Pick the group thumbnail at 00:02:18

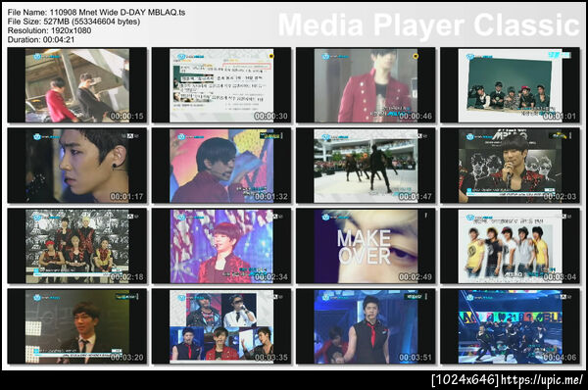click(76, 246)
